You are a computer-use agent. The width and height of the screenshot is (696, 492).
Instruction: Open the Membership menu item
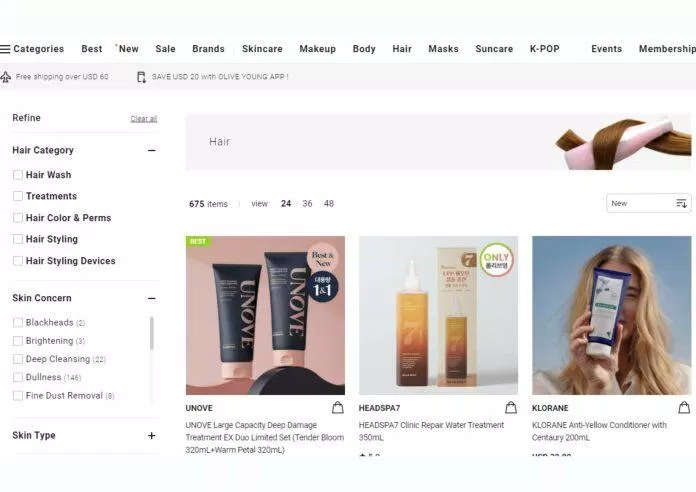coord(667,49)
